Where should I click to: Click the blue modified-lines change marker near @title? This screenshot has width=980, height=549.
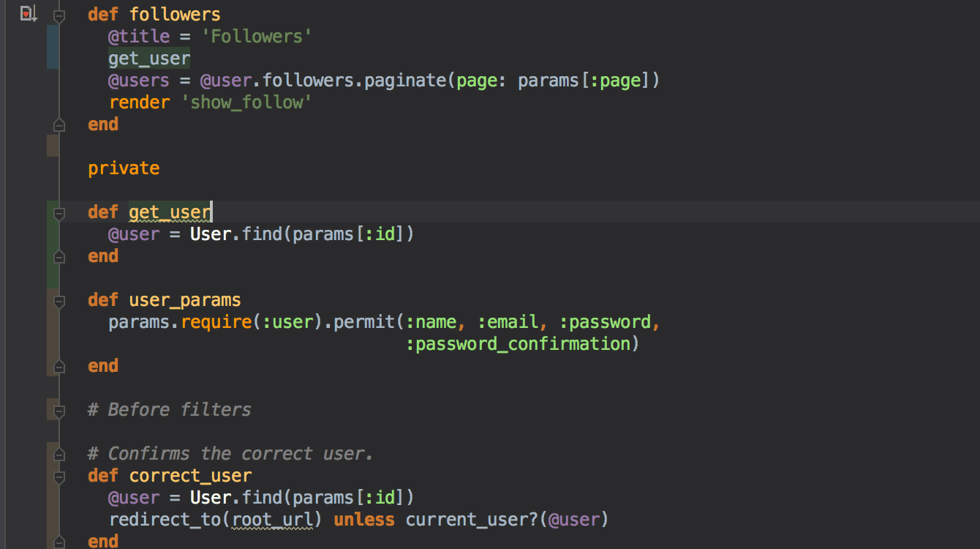click(53, 47)
